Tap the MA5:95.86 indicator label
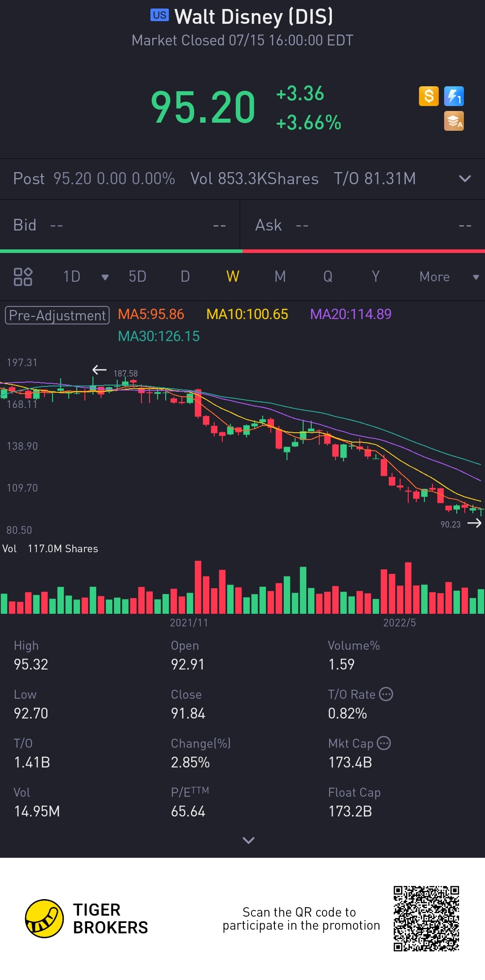 click(151, 314)
